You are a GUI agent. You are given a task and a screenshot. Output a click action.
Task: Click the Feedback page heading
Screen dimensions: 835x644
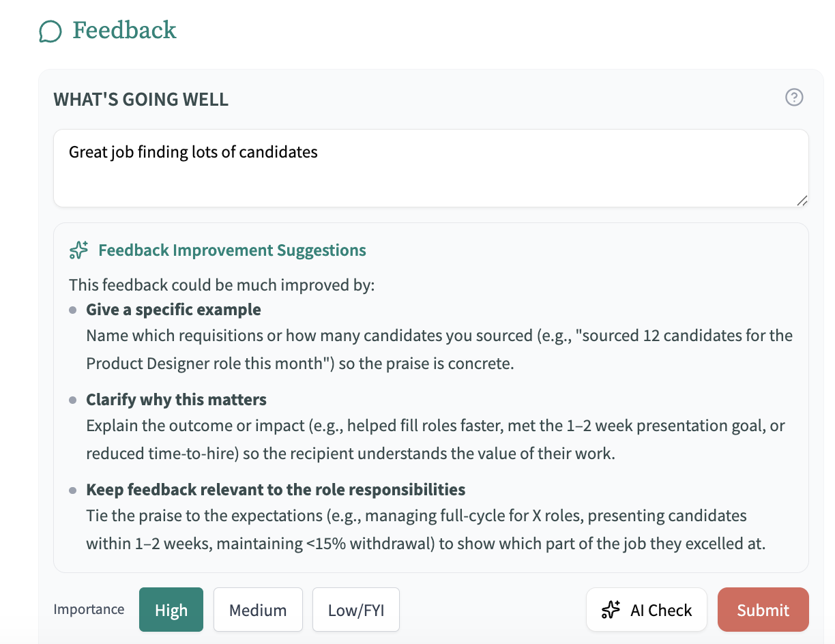click(x=124, y=30)
